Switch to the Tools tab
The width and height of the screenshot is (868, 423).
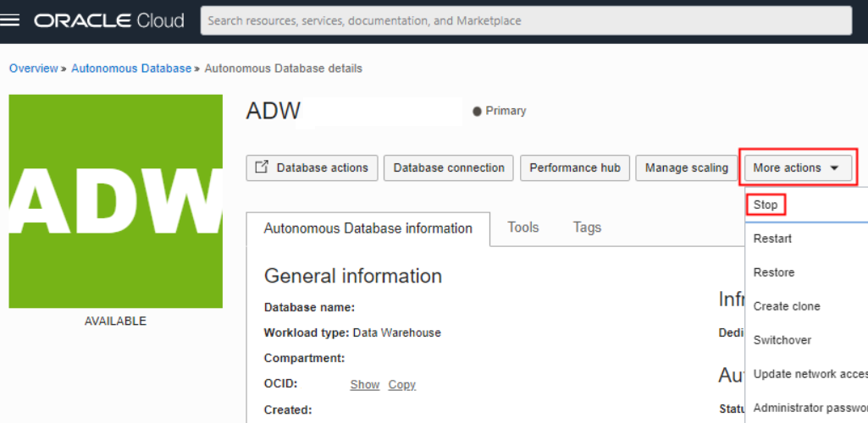523,227
